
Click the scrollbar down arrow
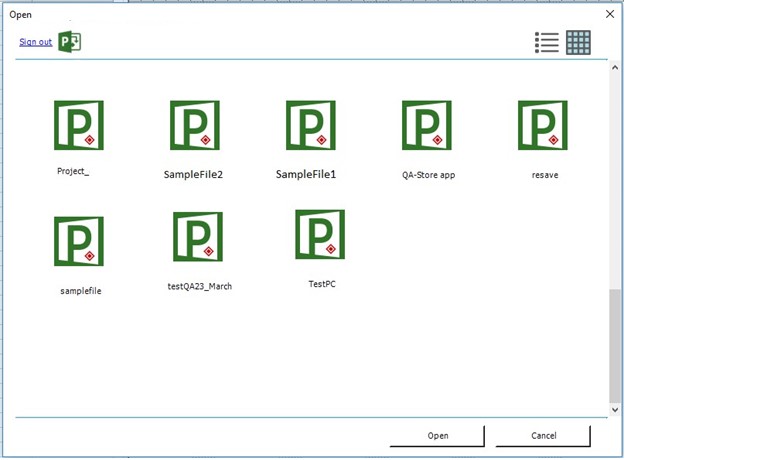(615, 410)
